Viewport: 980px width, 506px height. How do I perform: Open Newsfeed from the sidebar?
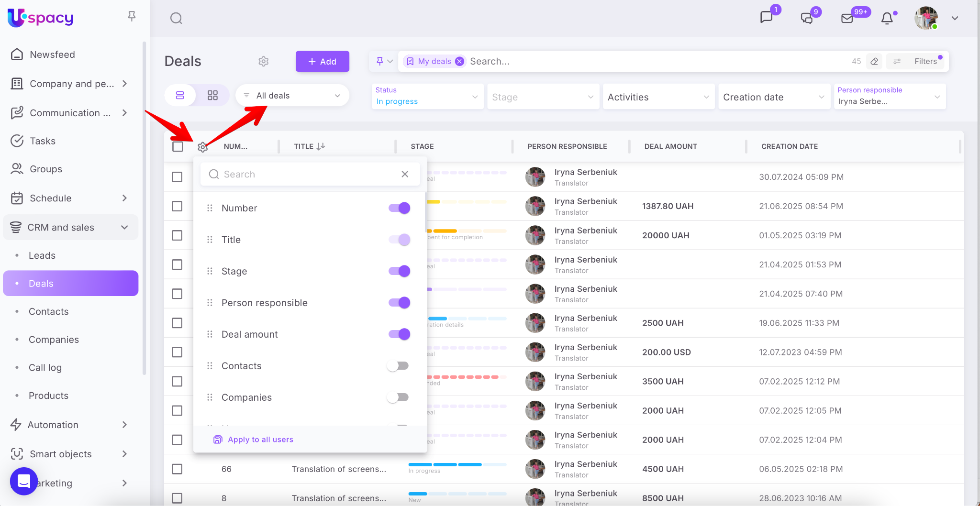point(52,55)
